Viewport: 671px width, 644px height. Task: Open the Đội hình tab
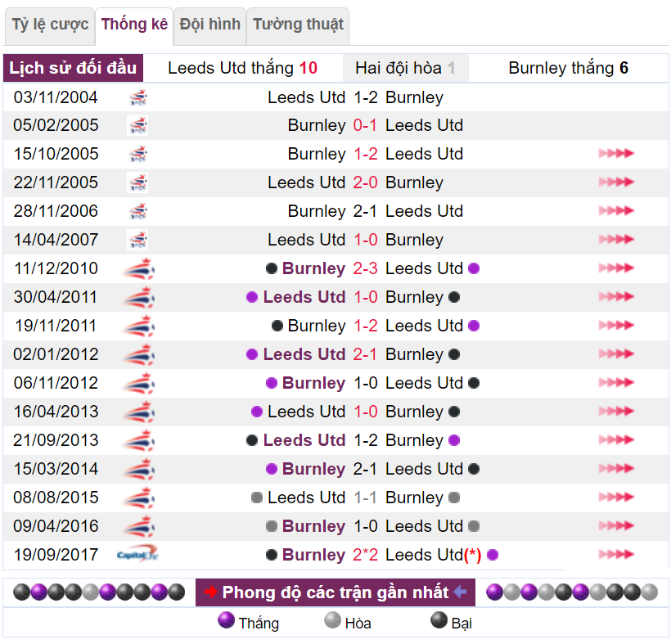click(209, 25)
